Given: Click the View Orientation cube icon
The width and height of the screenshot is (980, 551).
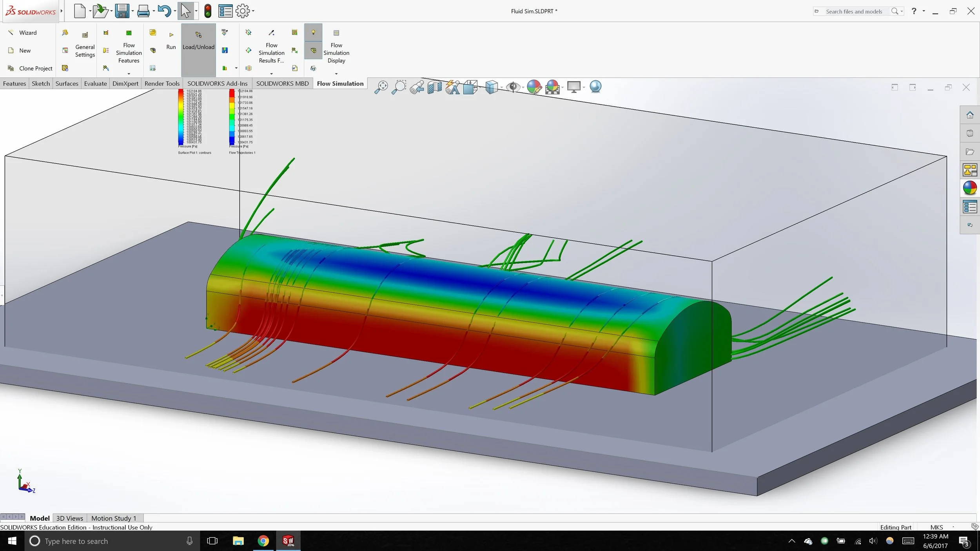Looking at the screenshot, I should 470,87.
